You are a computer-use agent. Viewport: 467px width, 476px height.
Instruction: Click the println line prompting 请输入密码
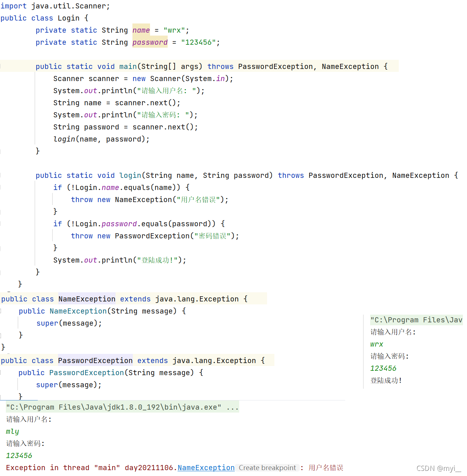tap(125, 115)
